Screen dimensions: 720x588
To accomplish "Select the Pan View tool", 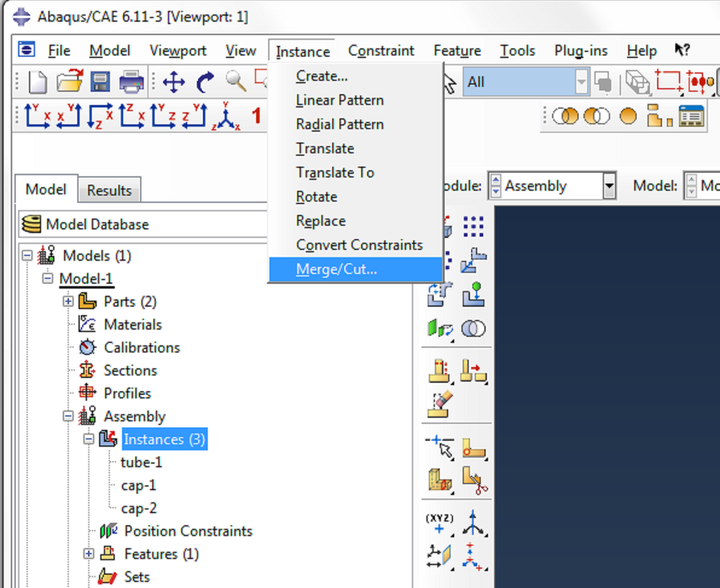I will (x=174, y=83).
